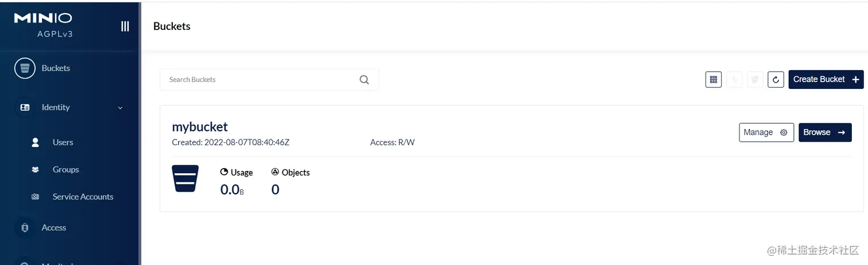868x265 pixels.
Task: Click the Access shield icon
Action: [25, 228]
